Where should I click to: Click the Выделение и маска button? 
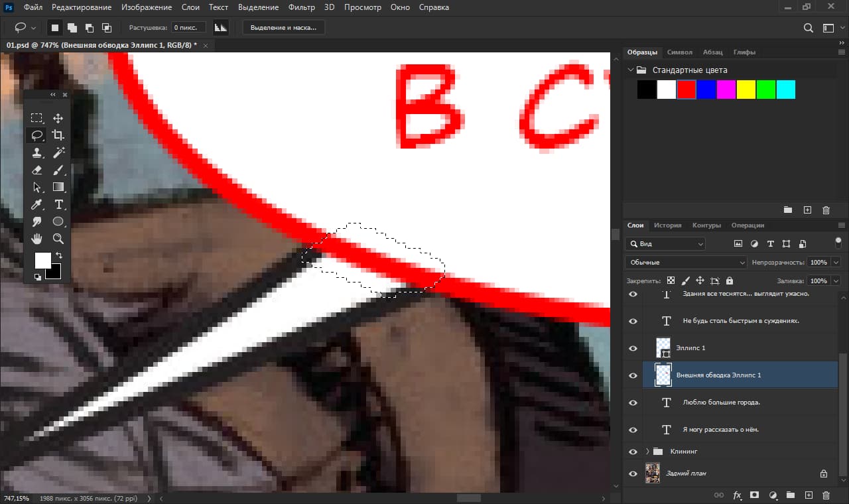pos(284,28)
